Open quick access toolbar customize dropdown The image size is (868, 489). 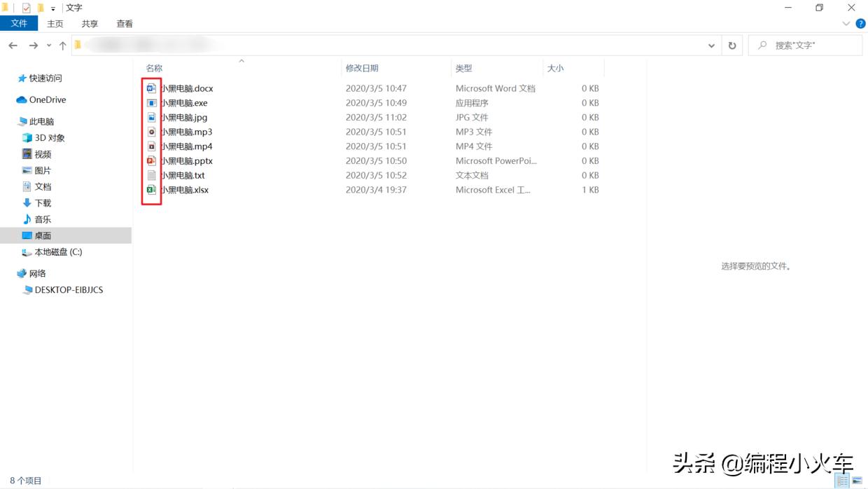[53, 8]
